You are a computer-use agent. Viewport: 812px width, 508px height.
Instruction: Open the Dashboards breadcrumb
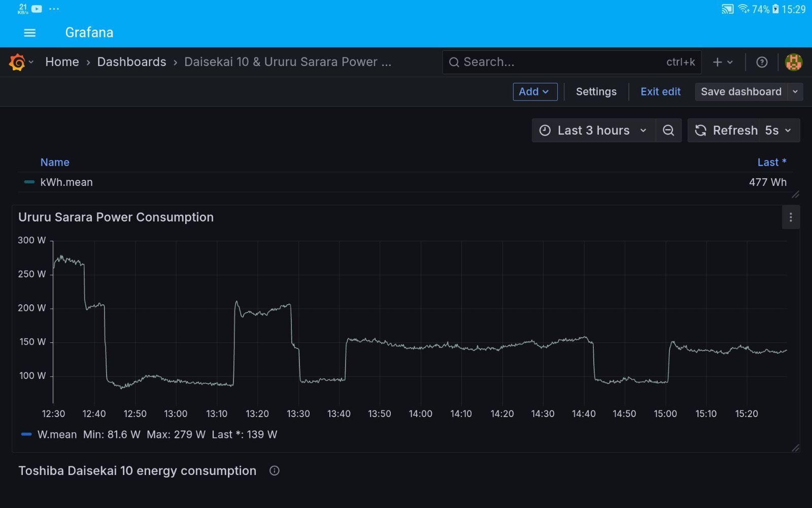click(131, 62)
